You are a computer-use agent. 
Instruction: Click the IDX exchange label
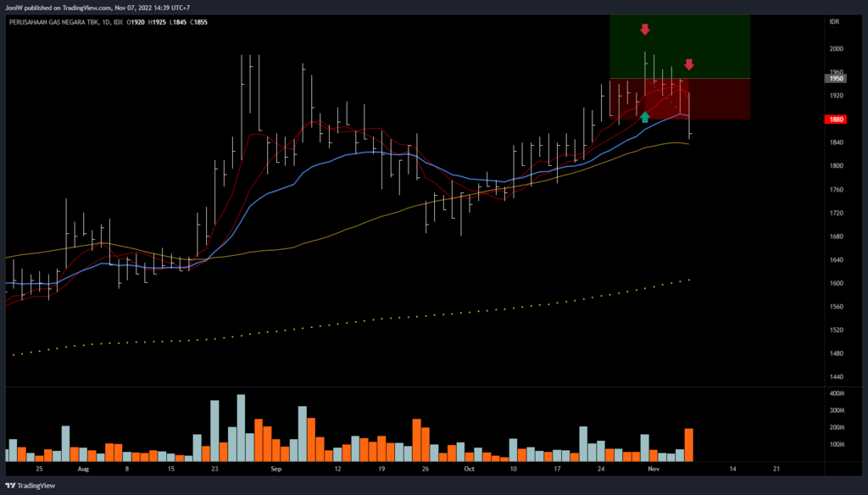[120, 20]
